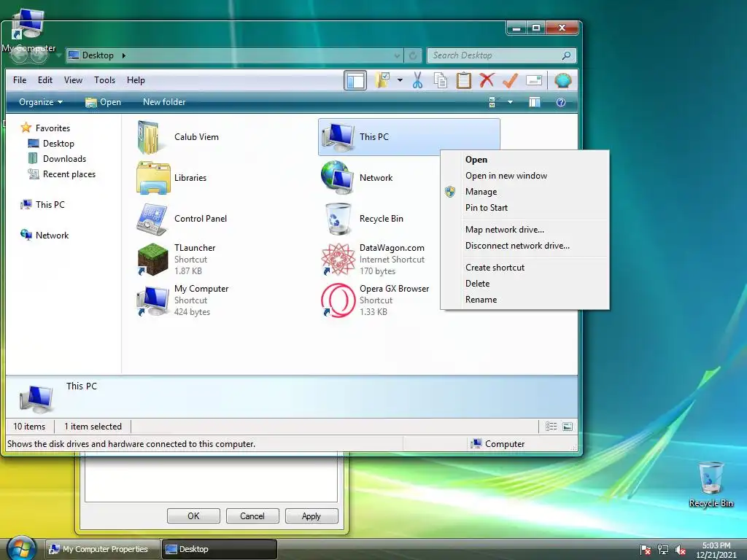
Task: Click the muted volume tray icon
Action: (681, 550)
